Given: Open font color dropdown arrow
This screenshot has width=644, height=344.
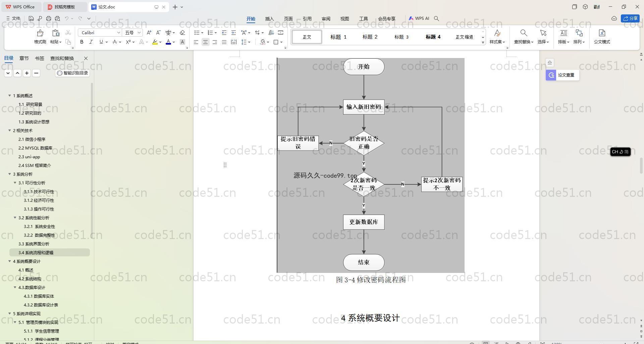Looking at the screenshot, I should coord(174,42).
